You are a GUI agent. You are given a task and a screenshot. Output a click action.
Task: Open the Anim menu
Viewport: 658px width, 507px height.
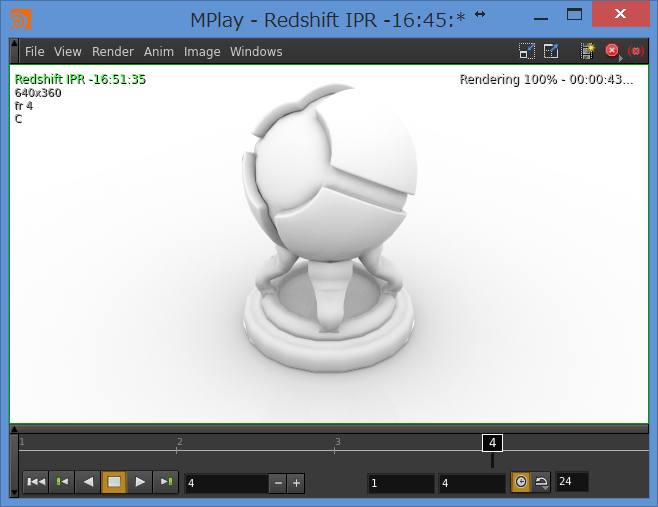[159, 51]
